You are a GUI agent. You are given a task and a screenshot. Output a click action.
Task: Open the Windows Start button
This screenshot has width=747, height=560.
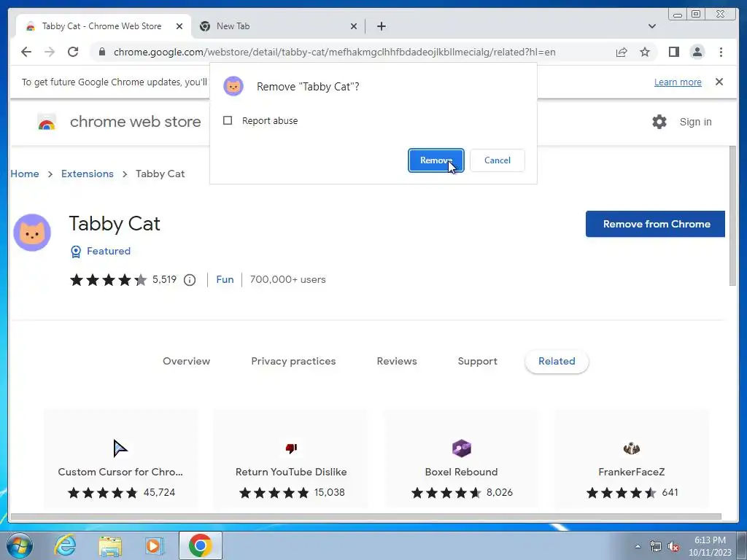(x=18, y=545)
